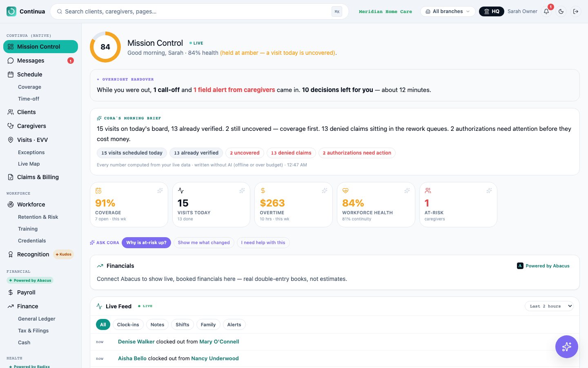Click sparkle icon on Visits Today card
This screenshot has width=588, height=368.
(x=242, y=191)
